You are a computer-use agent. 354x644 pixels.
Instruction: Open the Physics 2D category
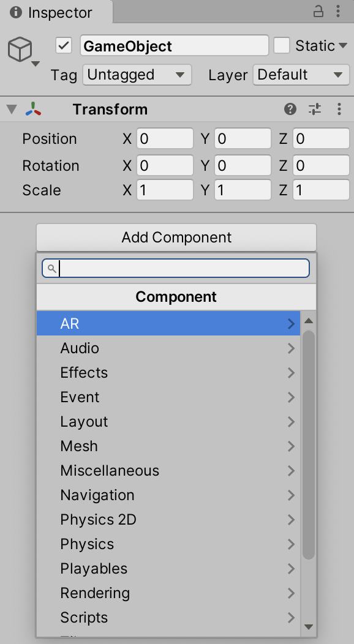point(168,520)
